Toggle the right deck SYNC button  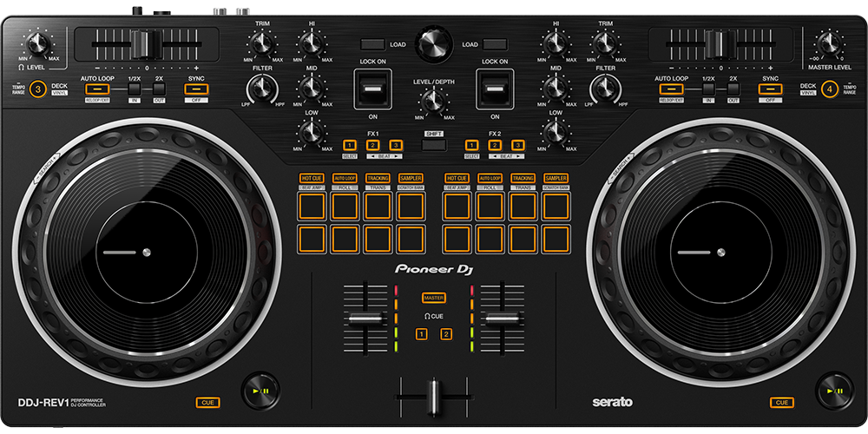pyautogui.click(x=770, y=89)
